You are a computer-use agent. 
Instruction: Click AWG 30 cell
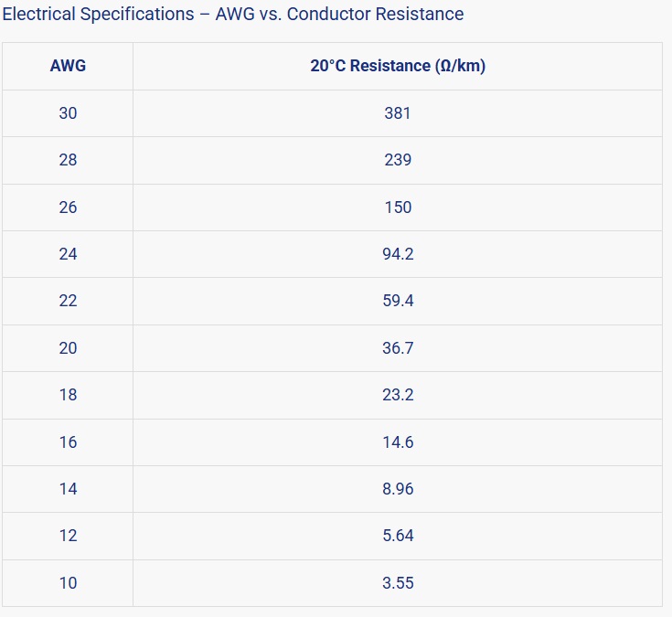coord(68,113)
